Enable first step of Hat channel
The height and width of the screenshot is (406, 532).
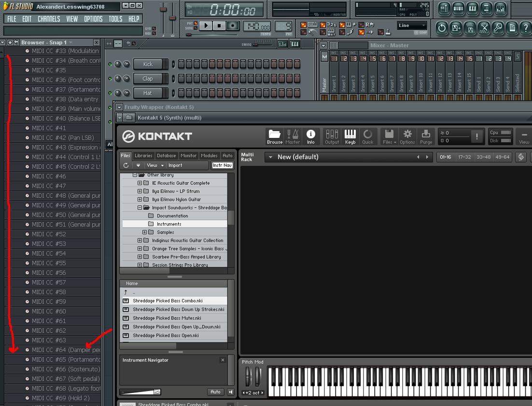coord(182,93)
